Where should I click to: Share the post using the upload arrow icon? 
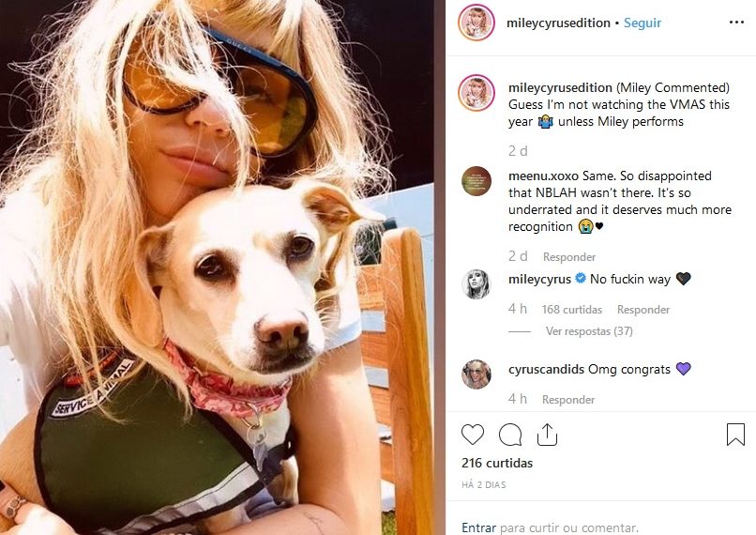click(547, 435)
